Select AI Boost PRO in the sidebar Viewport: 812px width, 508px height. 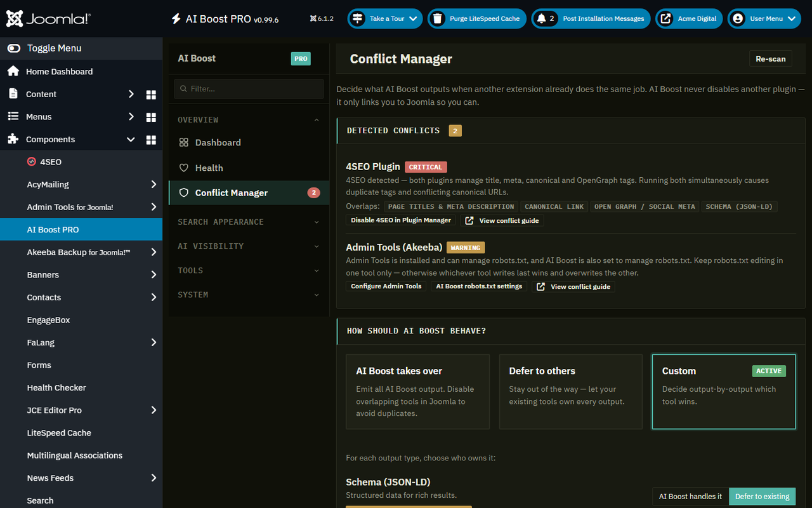pos(81,229)
